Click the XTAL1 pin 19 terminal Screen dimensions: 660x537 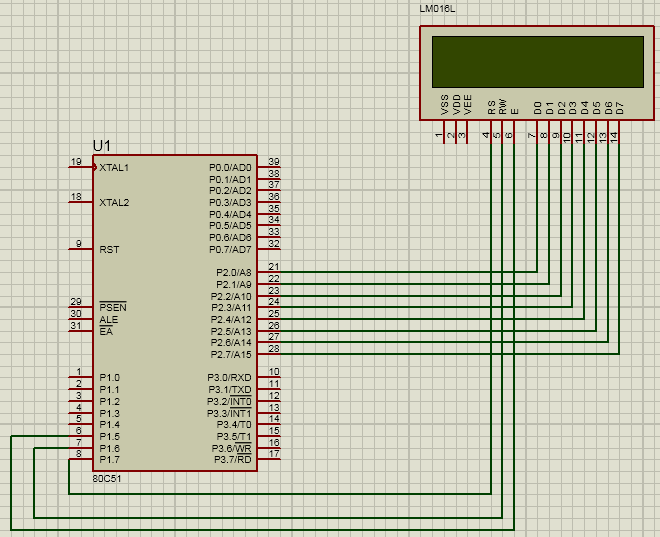tap(80, 167)
